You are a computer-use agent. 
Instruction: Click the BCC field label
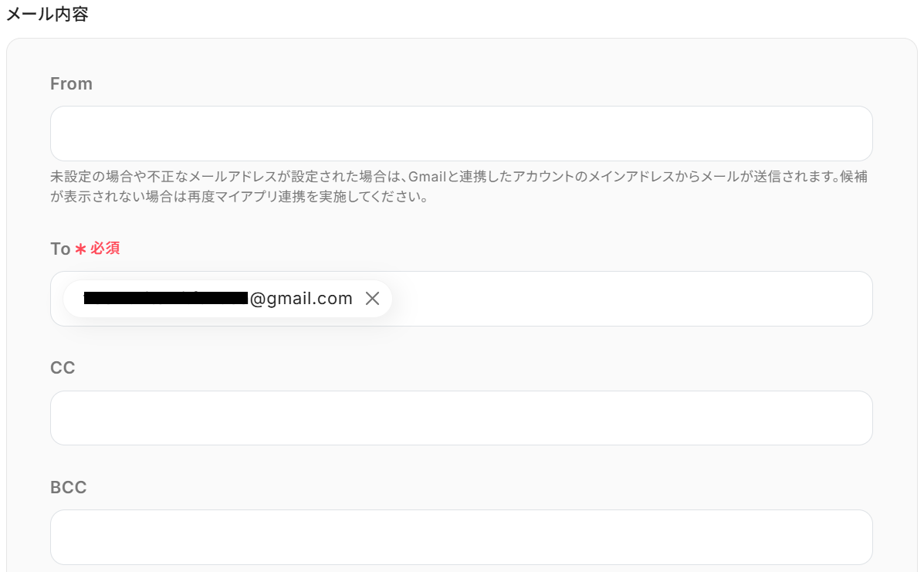[x=68, y=487]
